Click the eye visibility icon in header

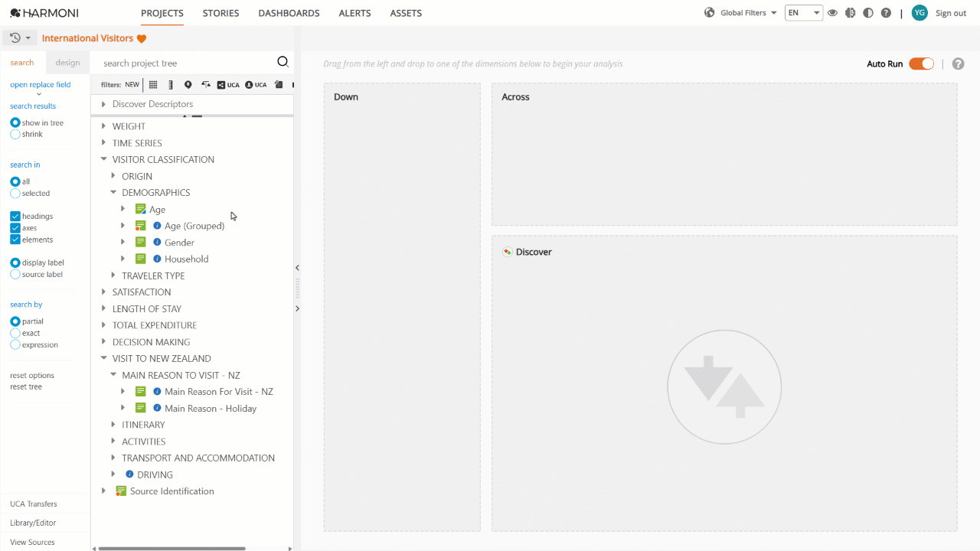(x=832, y=13)
